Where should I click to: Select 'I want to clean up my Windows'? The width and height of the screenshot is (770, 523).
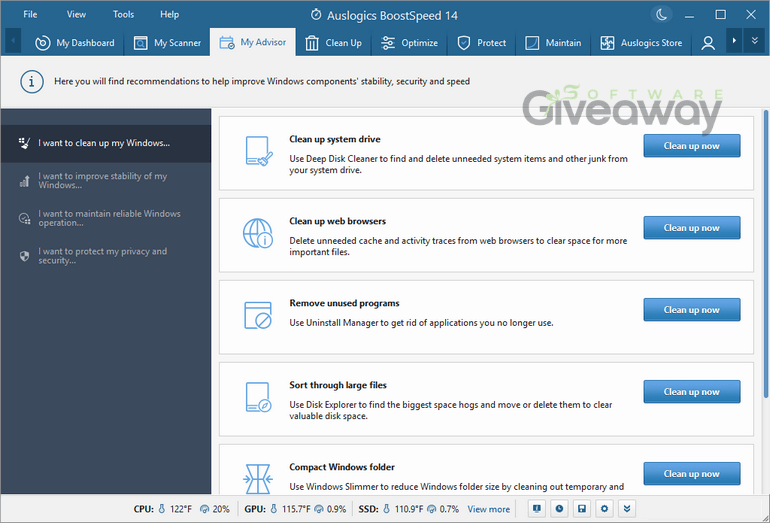click(x=106, y=143)
